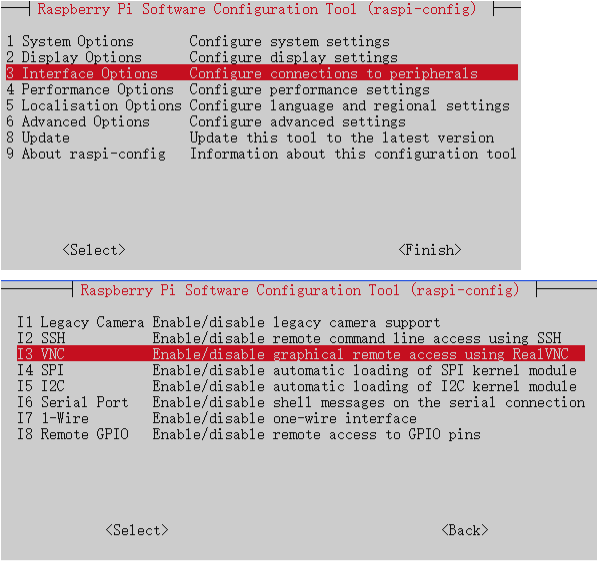
Task: Click 'Update this tool to the latest version'
Action: click(342, 137)
